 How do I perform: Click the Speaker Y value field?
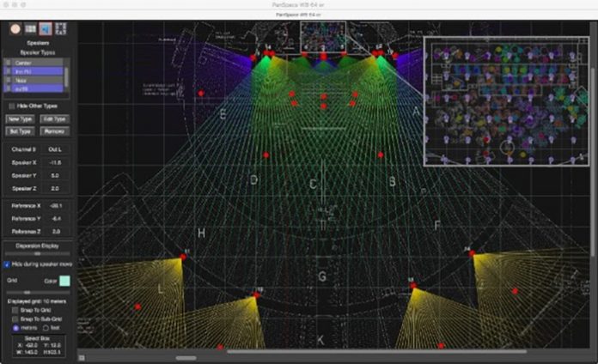55,176
